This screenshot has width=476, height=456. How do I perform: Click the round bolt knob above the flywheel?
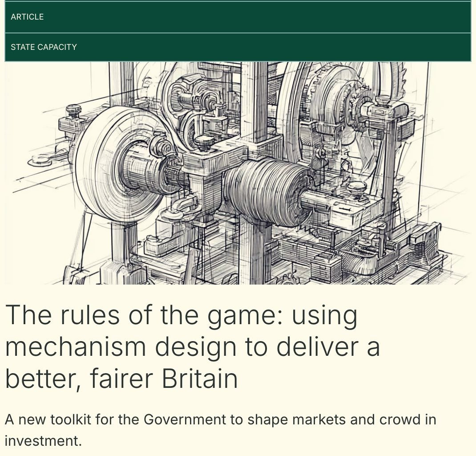pos(73,109)
